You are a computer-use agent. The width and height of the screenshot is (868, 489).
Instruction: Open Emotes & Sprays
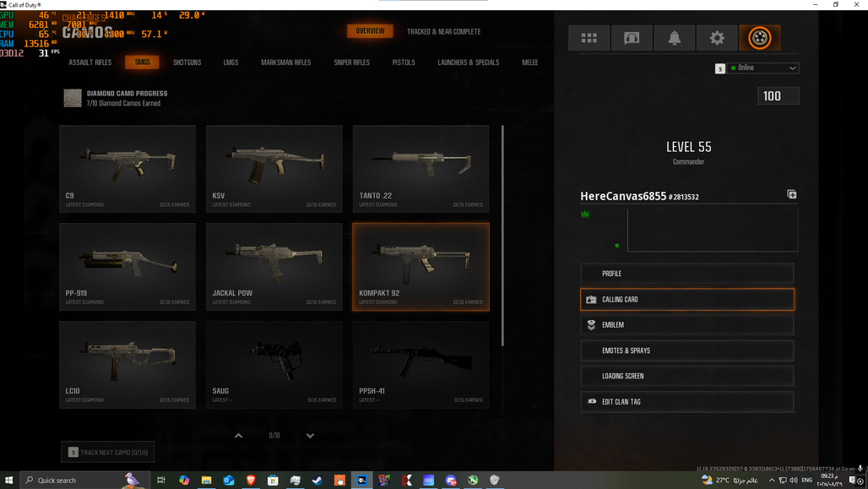pos(687,350)
